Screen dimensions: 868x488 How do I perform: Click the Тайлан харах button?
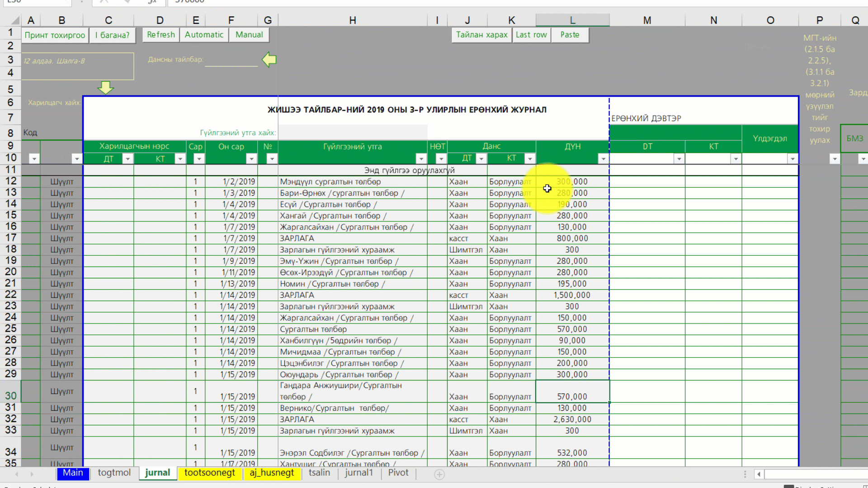(481, 35)
